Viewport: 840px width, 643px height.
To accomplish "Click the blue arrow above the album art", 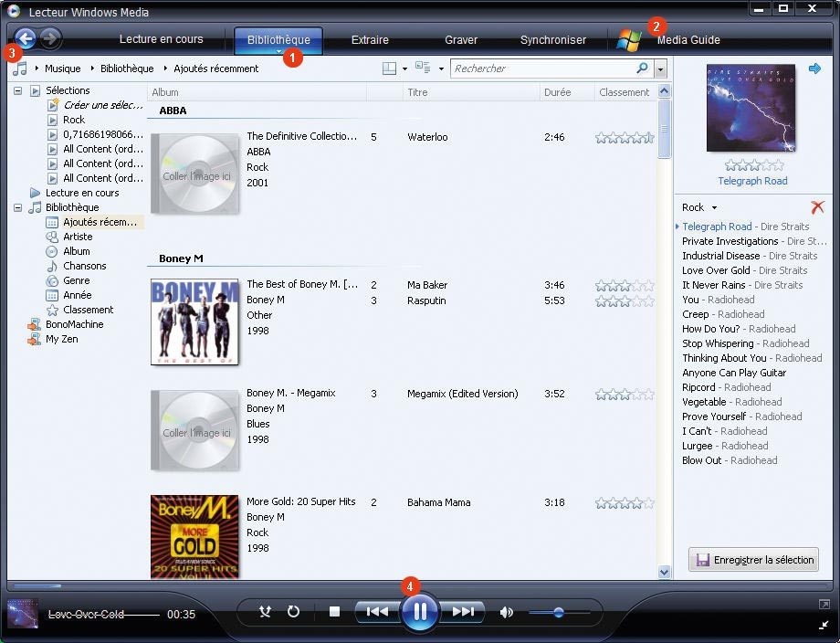I will pyautogui.click(x=814, y=69).
